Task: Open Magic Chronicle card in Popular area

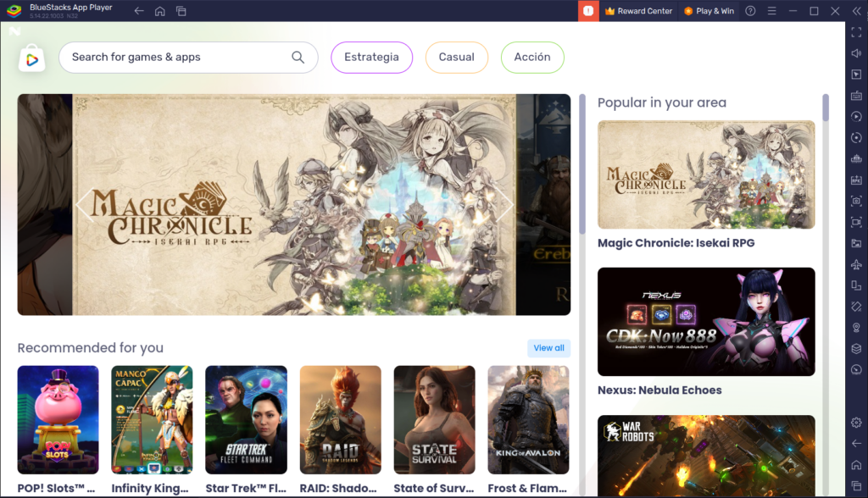Action: tap(706, 174)
